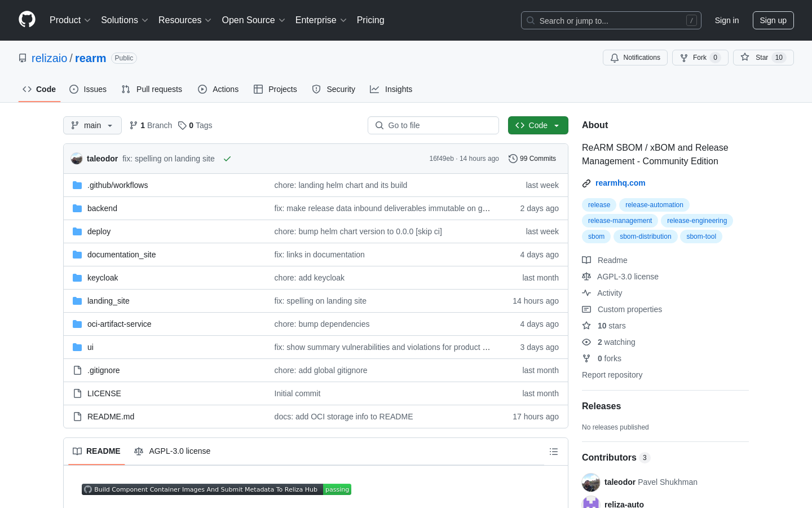
Task: Visit the rearmhq.com website link
Action: (620, 183)
